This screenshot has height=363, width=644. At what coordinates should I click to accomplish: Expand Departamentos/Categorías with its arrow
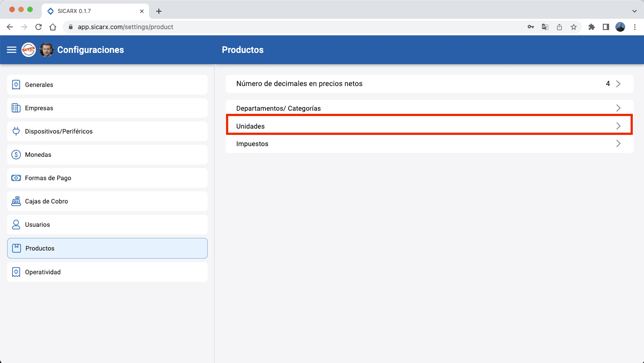618,108
